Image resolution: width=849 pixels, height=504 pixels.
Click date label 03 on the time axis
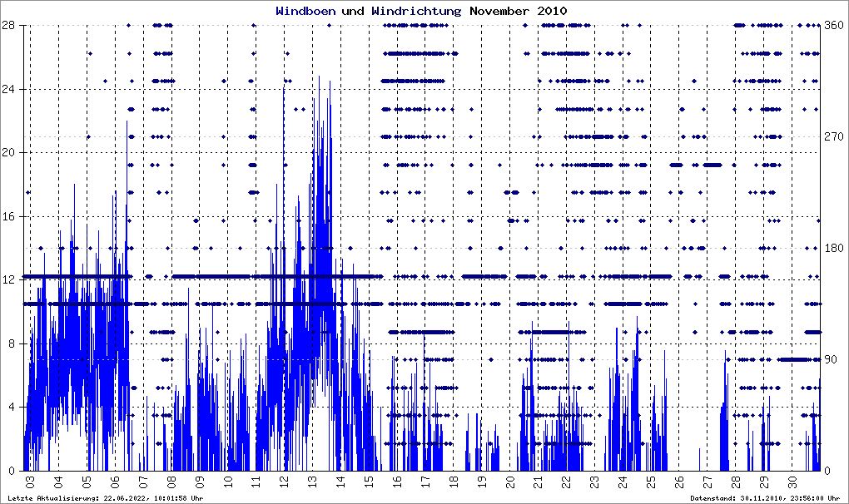(x=30, y=482)
